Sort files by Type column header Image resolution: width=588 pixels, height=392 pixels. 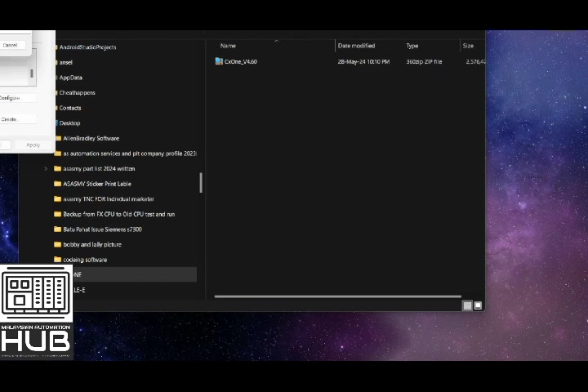412,46
